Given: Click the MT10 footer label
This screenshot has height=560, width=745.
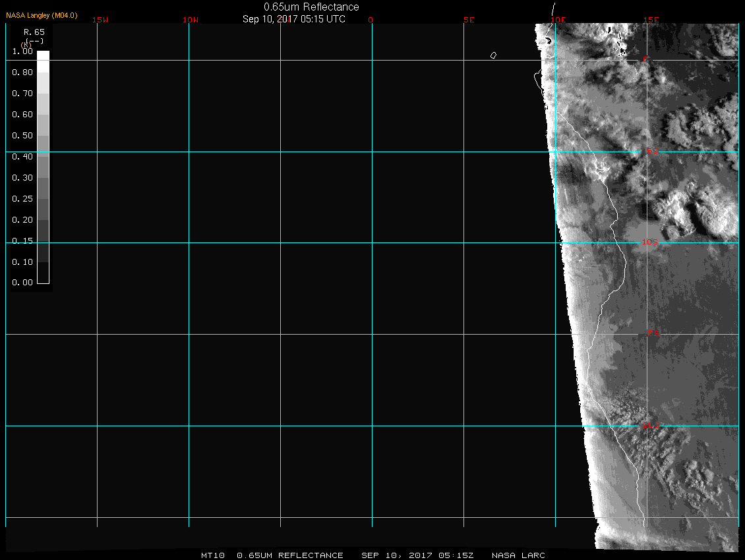Looking at the screenshot, I should point(212,555).
